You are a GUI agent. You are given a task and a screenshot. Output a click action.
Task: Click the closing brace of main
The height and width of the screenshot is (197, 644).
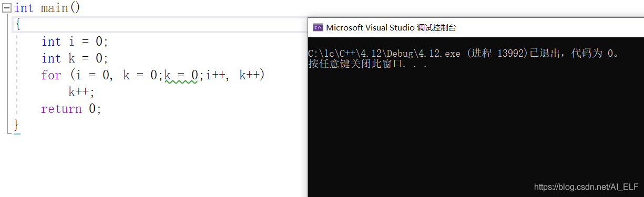pos(16,125)
